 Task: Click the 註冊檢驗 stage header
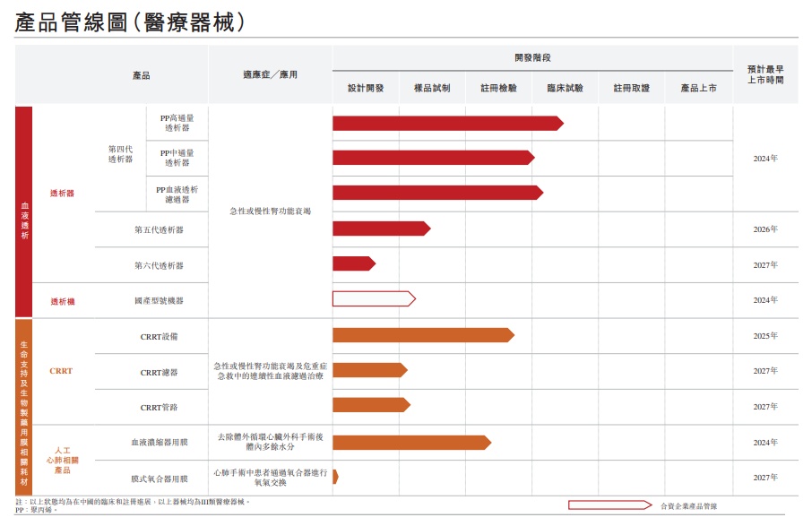click(498, 88)
